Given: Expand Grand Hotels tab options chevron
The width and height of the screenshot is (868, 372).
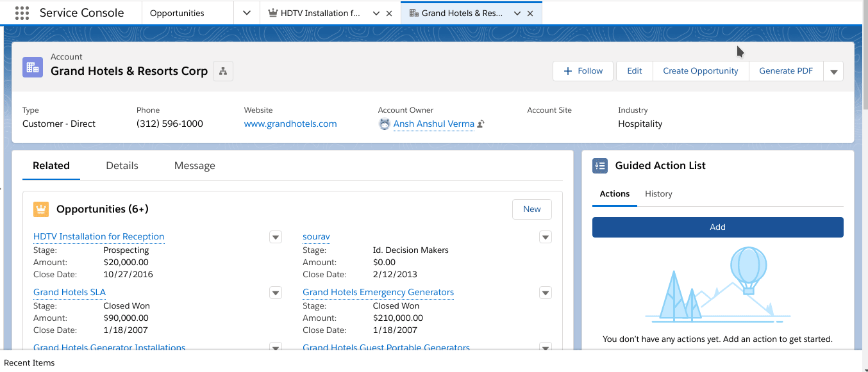Looking at the screenshot, I should [x=517, y=13].
